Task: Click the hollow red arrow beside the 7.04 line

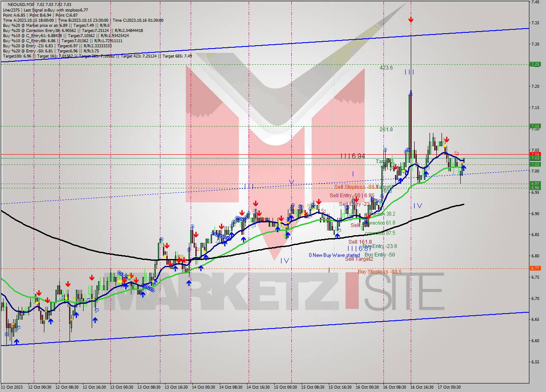Action: (x=456, y=153)
